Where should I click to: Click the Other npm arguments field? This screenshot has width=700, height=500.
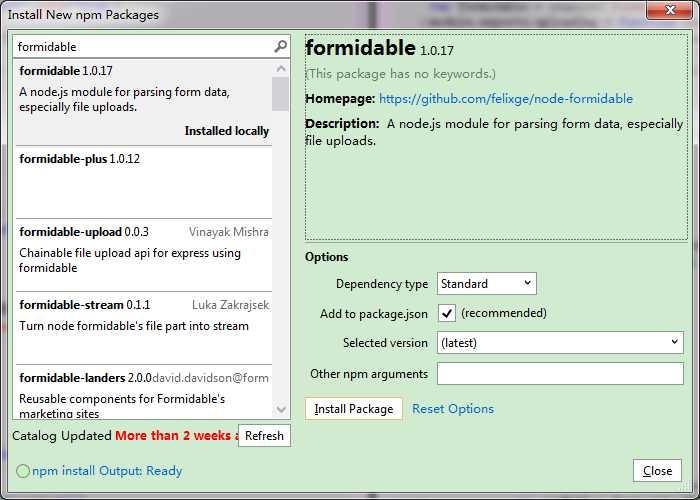point(560,374)
